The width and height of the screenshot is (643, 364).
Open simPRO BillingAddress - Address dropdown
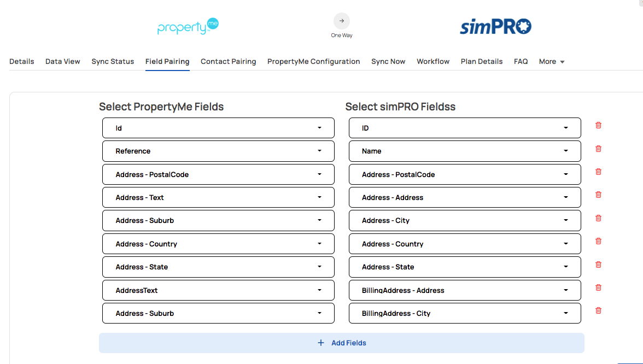pyautogui.click(x=465, y=290)
